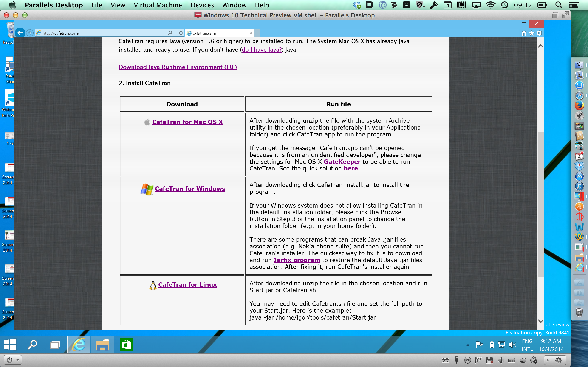The height and width of the screenshot is (367, 588).
Task: Open IE tools gear icon
Action: coord(539,33)
